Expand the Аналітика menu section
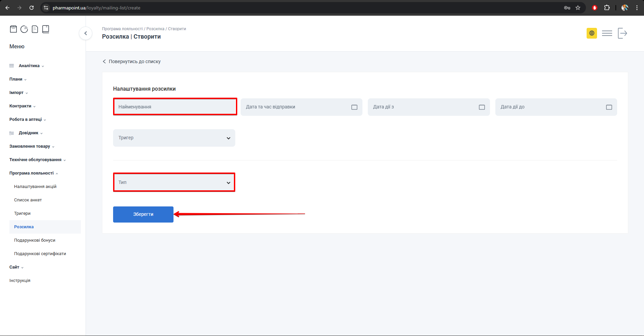Screen dimensions: 644x336 29,66
